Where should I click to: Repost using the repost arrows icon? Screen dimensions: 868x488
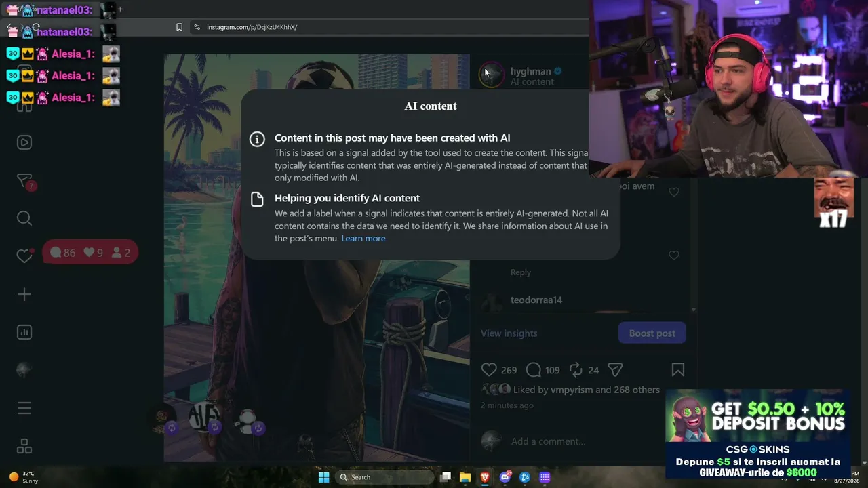pos(576,369)
